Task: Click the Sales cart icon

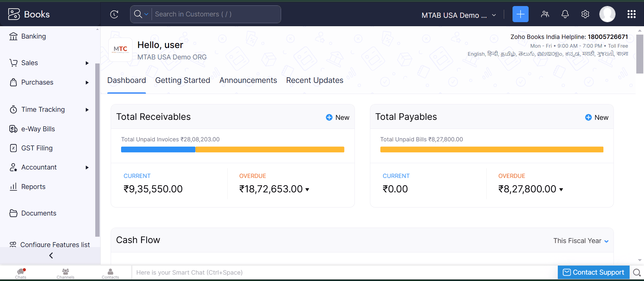Action: 13,63
